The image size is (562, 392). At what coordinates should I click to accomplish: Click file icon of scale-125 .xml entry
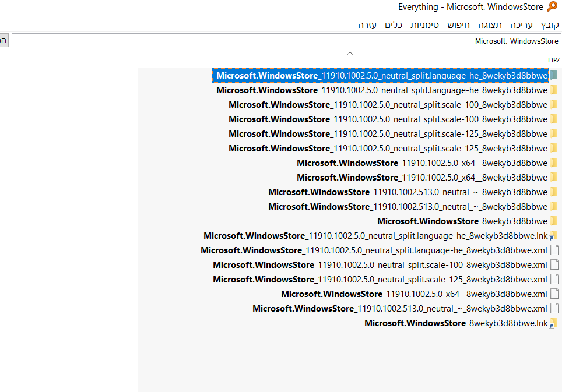pos(554,279)
